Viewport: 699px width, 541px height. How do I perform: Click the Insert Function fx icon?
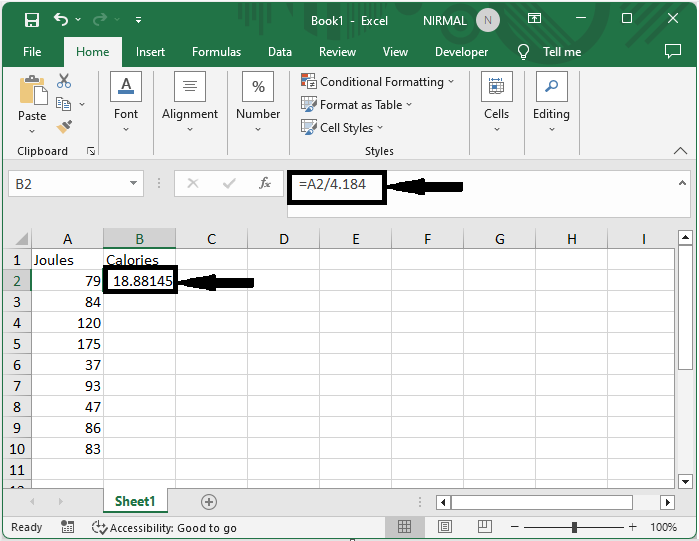265,183
